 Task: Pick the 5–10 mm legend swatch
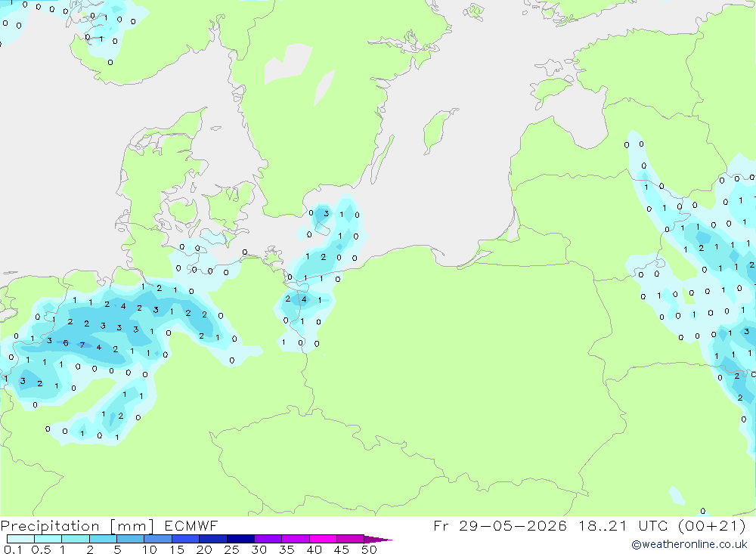(131, 539)
